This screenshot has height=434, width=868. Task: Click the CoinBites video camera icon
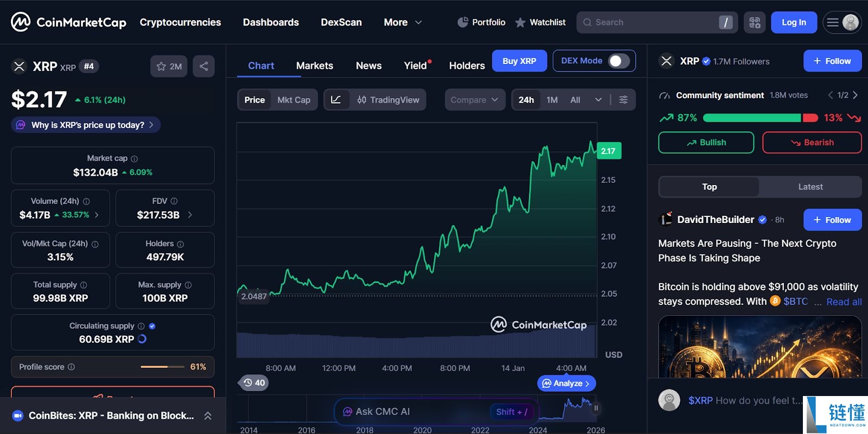(x=17, y=416)
